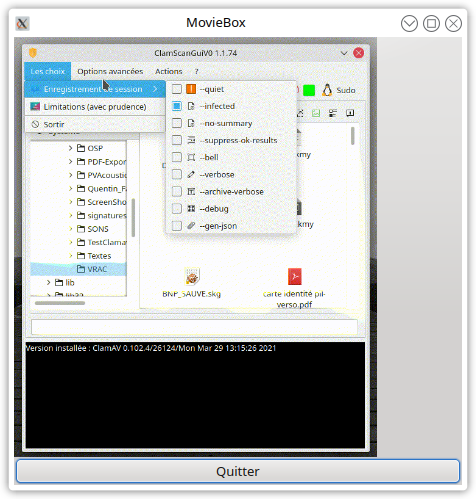The image size is (476, 499).
Task: Click the 'Version installée : ClamAV' console line
Action: [x=151, y=348]
